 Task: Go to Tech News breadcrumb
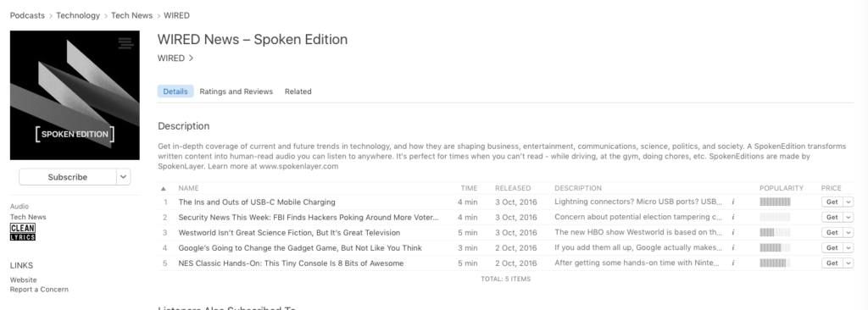tap(131, 15)
